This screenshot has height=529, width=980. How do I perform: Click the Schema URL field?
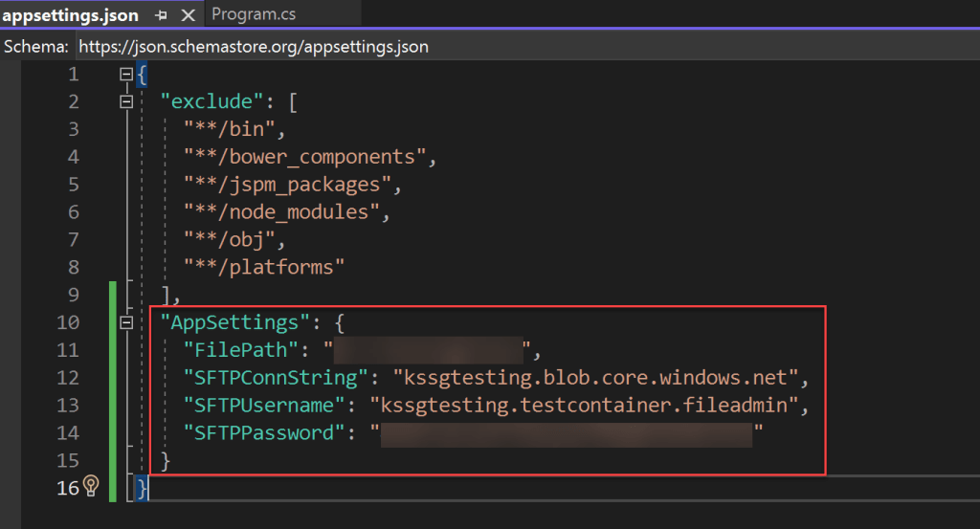pos(254,46)
